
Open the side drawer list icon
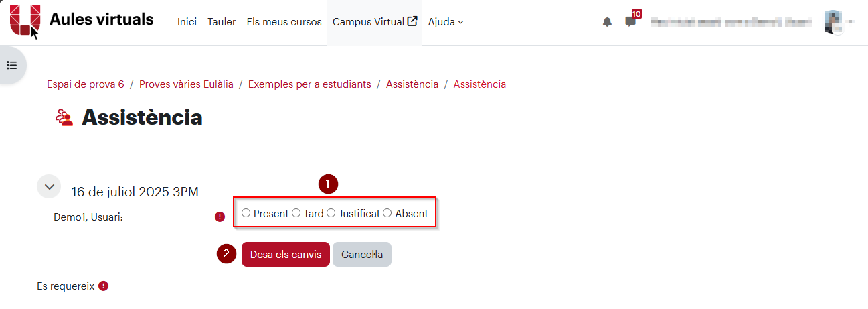[11, 65]
